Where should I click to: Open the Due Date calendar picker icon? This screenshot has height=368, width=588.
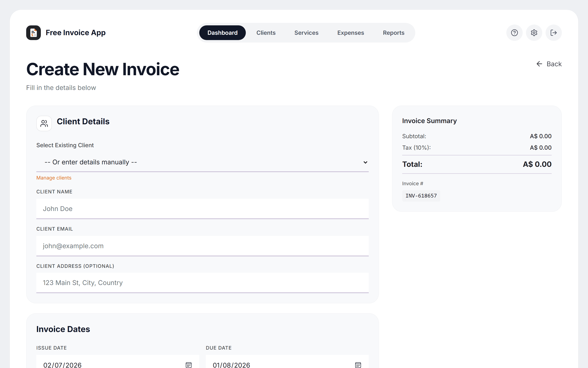pos(358,365)
